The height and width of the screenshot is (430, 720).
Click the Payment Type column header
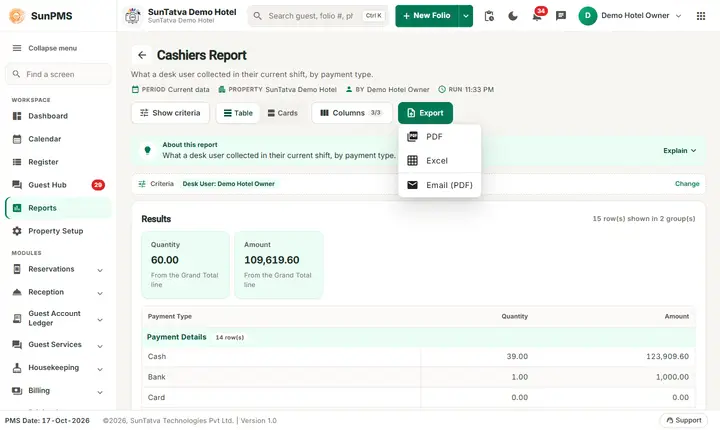pyautogui.click(x=169, y=317)
